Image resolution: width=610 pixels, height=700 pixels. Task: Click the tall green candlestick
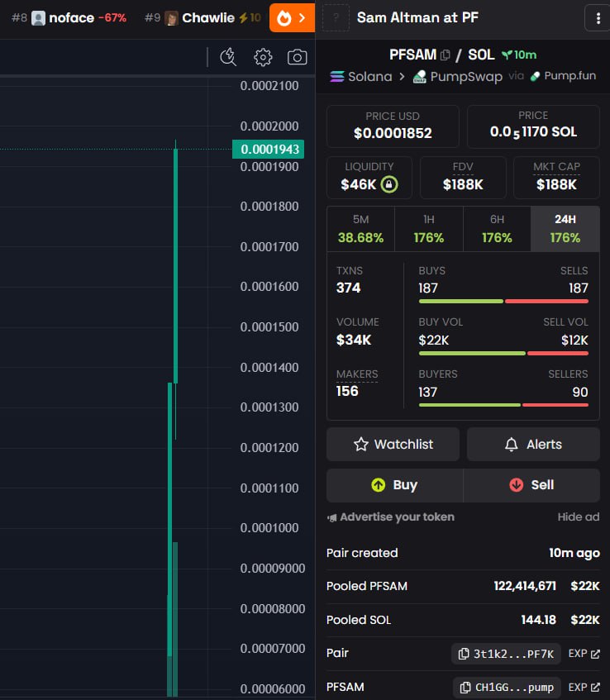point(175,265)
